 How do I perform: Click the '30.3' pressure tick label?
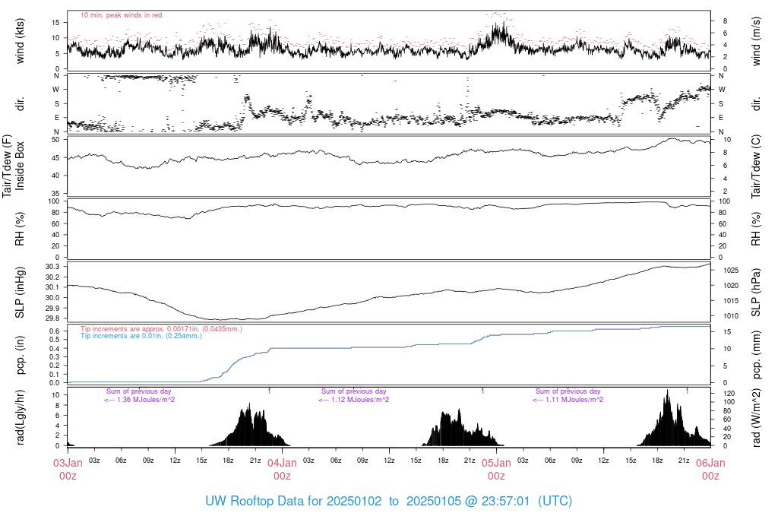[x=52, y=267]
